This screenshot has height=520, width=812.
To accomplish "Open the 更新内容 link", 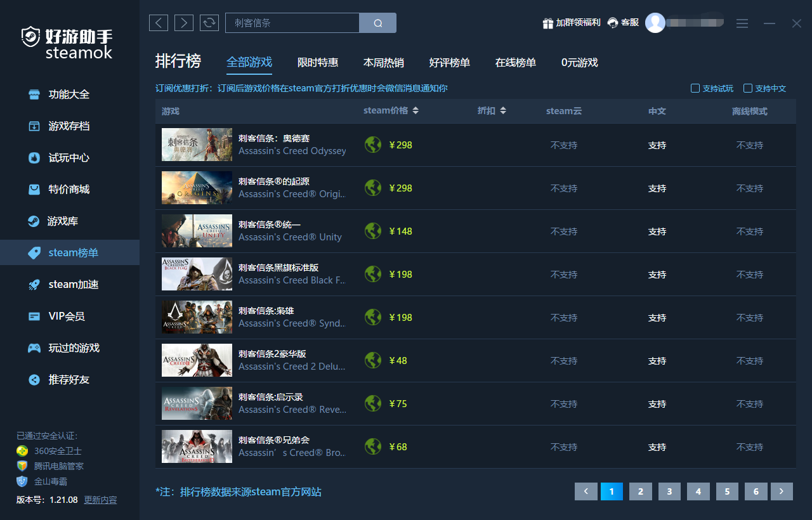I will (101, 500).
